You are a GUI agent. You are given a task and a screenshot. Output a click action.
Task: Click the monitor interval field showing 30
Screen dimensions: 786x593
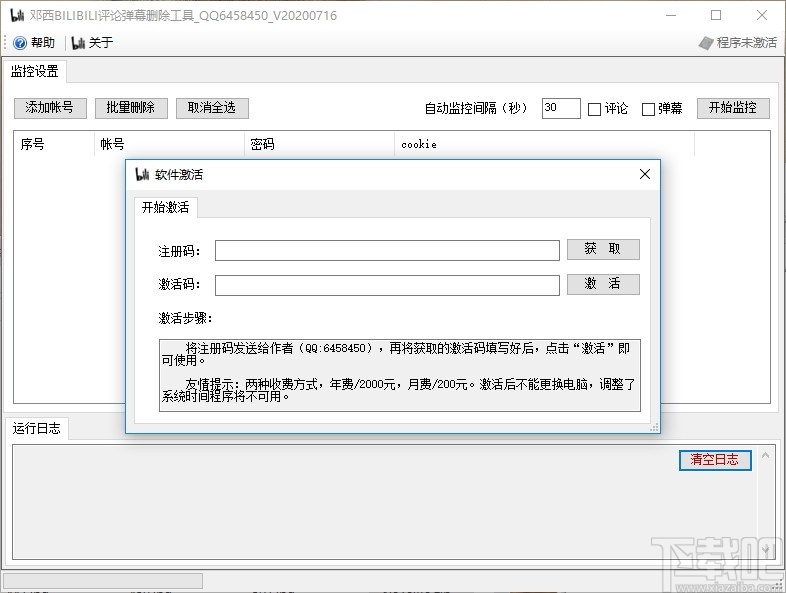pyautogui.click(x=561, y=108)
